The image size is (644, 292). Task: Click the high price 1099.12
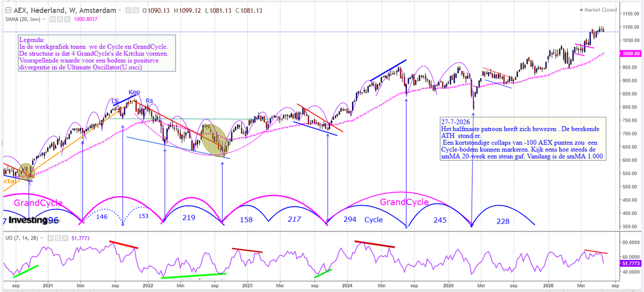pos(190,10)
